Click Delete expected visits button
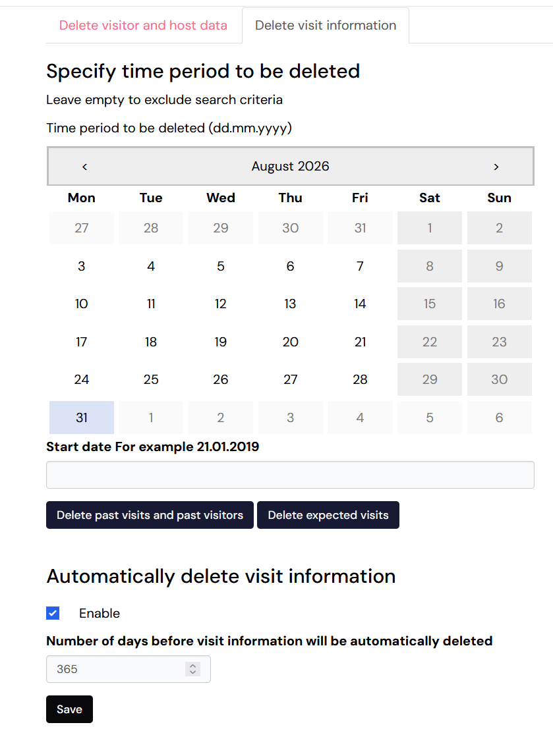Screen dimensions: 553x756 tap(328, 515)
